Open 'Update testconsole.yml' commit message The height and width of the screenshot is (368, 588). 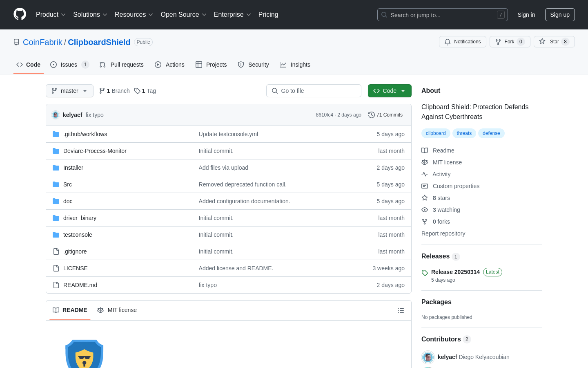228,134
